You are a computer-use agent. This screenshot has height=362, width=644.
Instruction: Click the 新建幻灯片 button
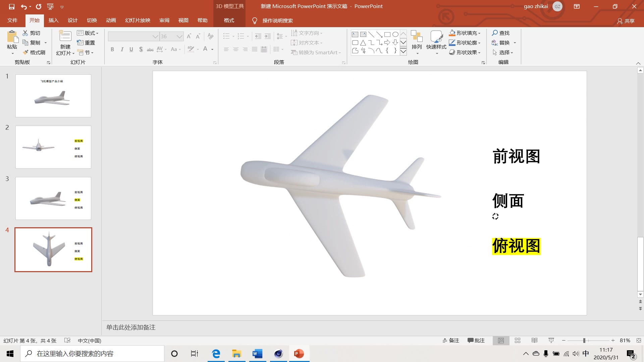pos(64,43)
